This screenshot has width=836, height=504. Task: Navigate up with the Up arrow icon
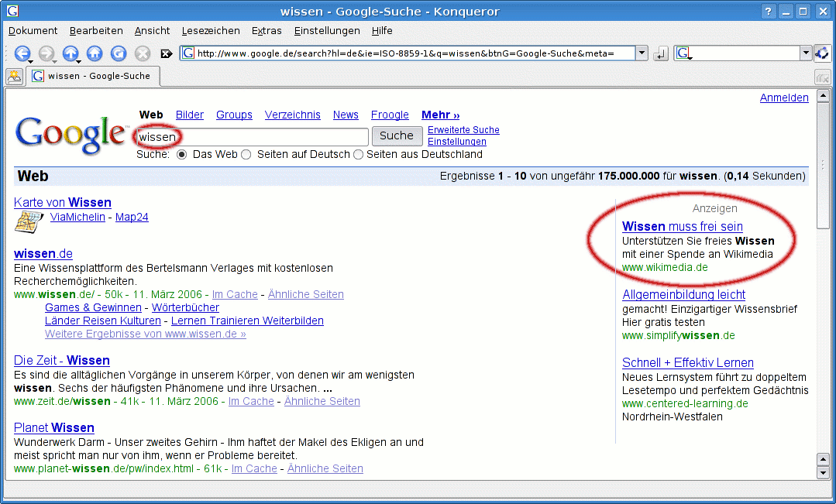pyautogui.click(x=71, y=53)
